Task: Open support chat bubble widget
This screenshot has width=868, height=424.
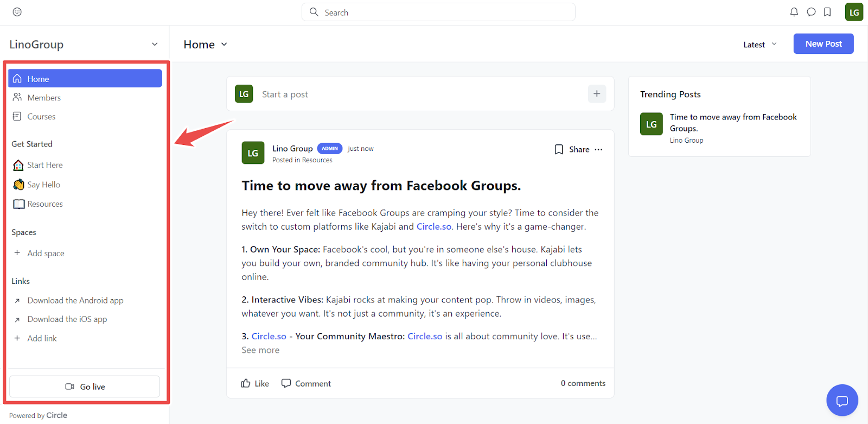Action: pos(842,401)
